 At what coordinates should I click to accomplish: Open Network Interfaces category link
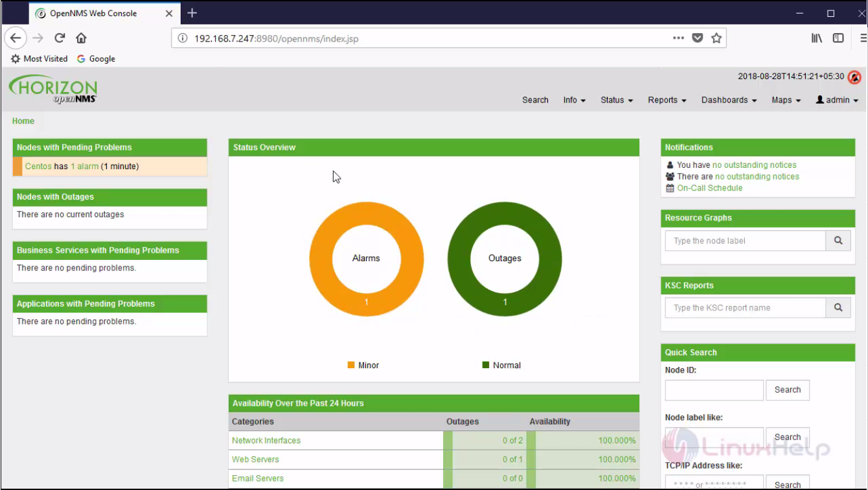click(x=266, y=440)
